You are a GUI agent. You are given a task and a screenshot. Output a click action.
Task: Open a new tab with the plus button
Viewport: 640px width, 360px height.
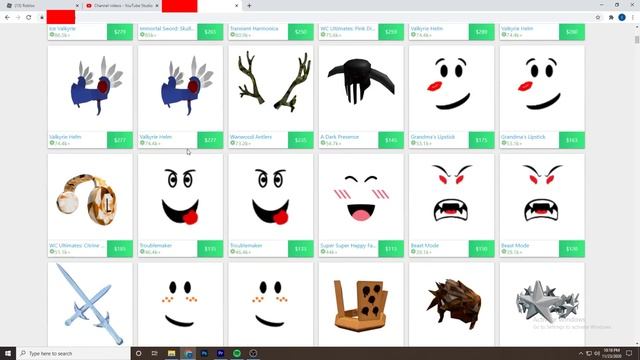[249, 6]
